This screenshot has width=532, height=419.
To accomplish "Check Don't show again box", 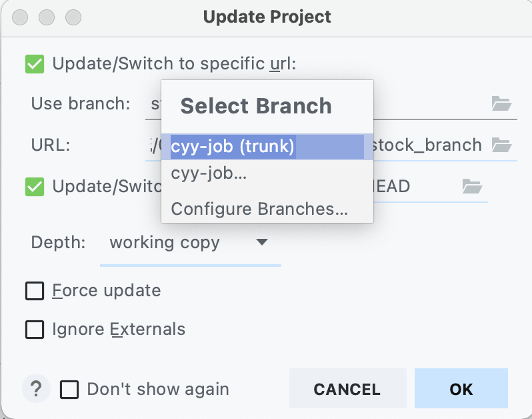I will (69, 389).
